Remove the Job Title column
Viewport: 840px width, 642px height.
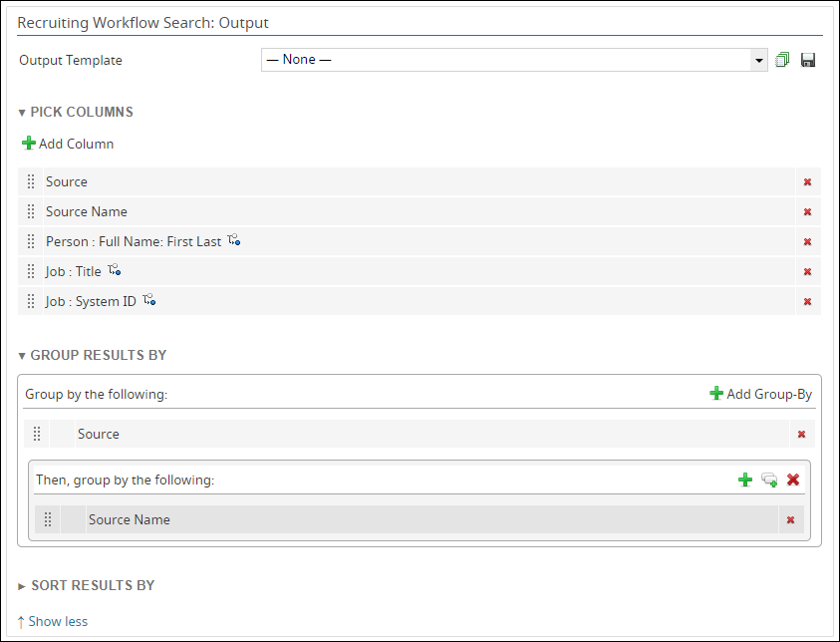pos(807,272)
